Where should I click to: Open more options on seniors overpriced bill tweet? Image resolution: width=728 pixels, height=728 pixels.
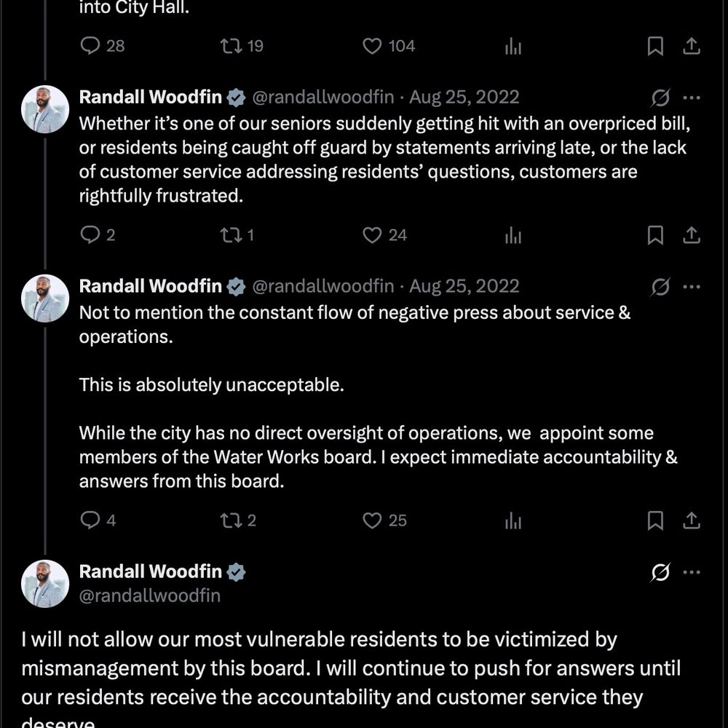(x=692, y=98)
